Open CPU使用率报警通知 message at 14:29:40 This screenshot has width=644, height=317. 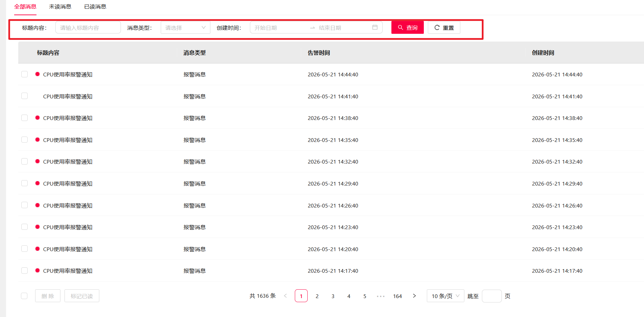(x=68, y=184)
